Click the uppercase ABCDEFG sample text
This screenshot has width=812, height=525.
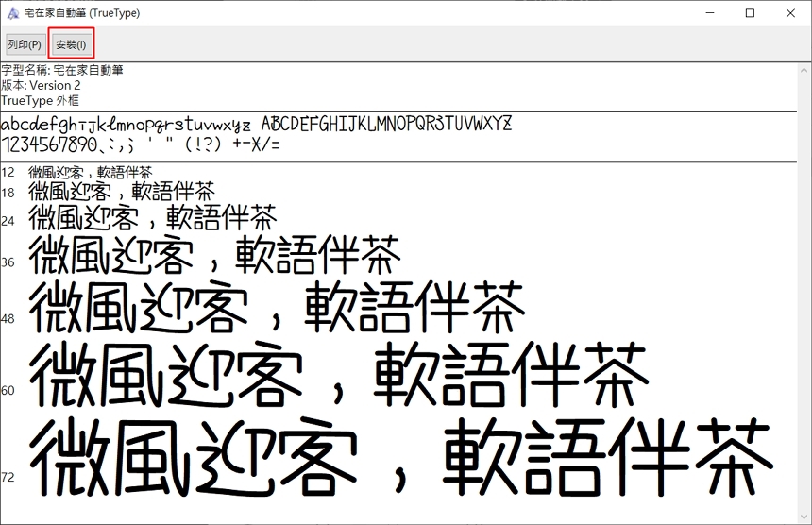[386, 124]
